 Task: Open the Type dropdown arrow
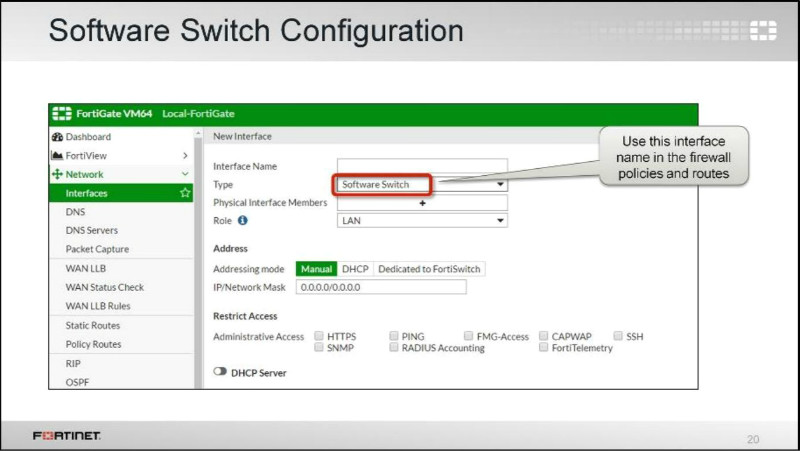500,184
